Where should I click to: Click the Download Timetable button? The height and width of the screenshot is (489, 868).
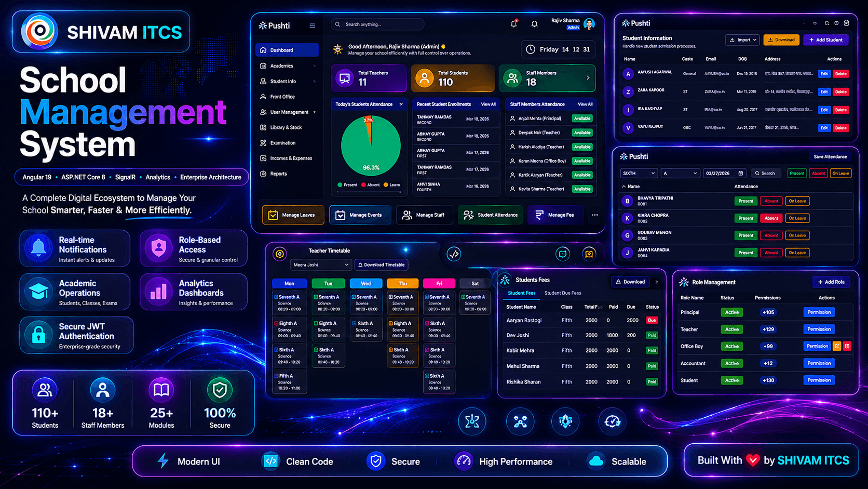[381, 265]
